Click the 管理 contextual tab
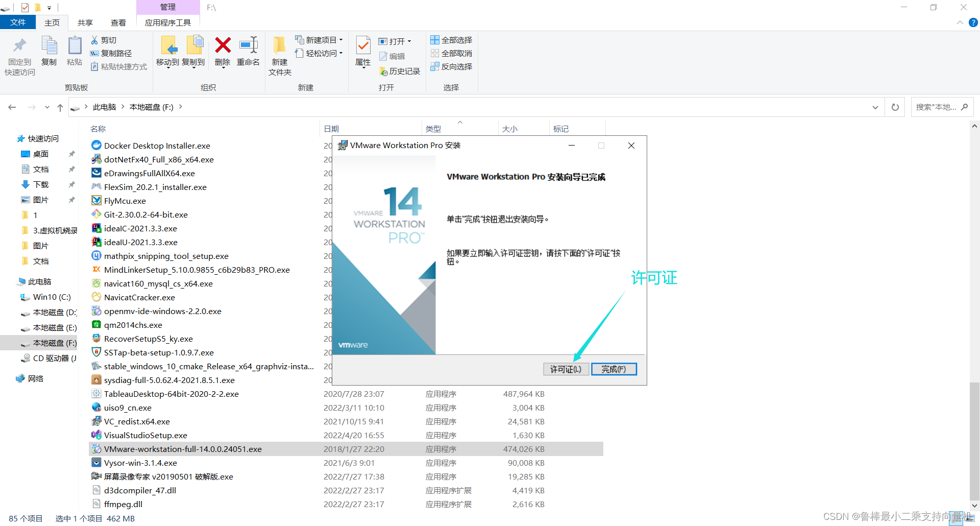Viewport: 980px width, 526px height. [x=168, y=7]
